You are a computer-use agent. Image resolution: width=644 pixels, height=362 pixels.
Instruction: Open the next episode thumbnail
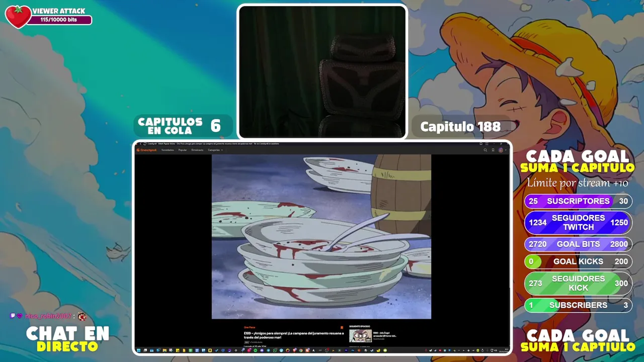click(360, 336)
